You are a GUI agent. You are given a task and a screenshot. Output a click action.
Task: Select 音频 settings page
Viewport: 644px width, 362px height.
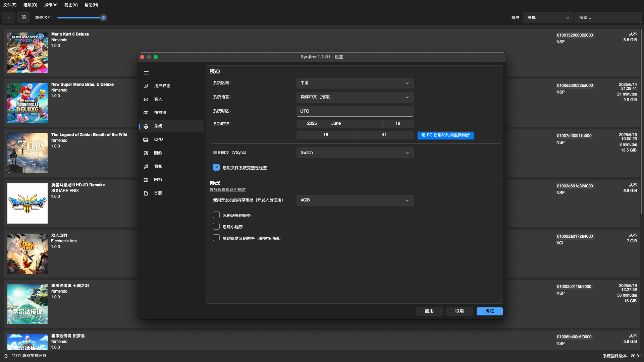click(172, 167)
